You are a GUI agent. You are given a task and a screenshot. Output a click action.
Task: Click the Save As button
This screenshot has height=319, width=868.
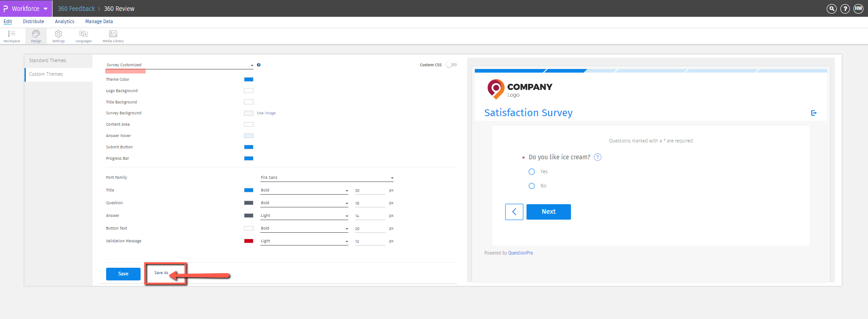coord(161,273)
